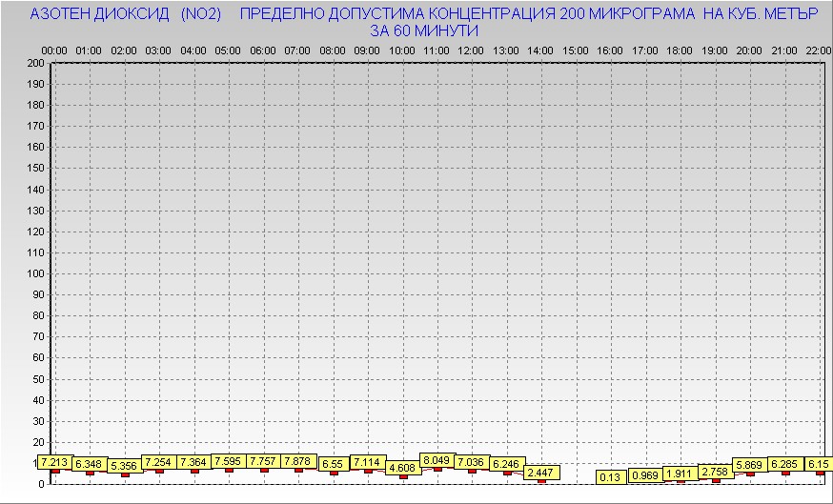833x504 pixels.
Task: Select the 7.595 data label at 05:00
Action: click(229, 462)
